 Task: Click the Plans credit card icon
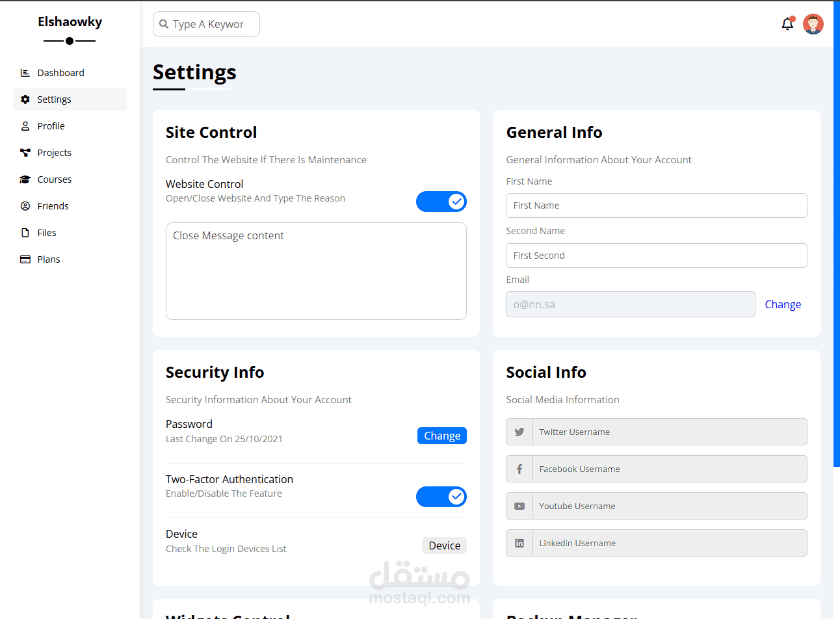coord(25,259)
